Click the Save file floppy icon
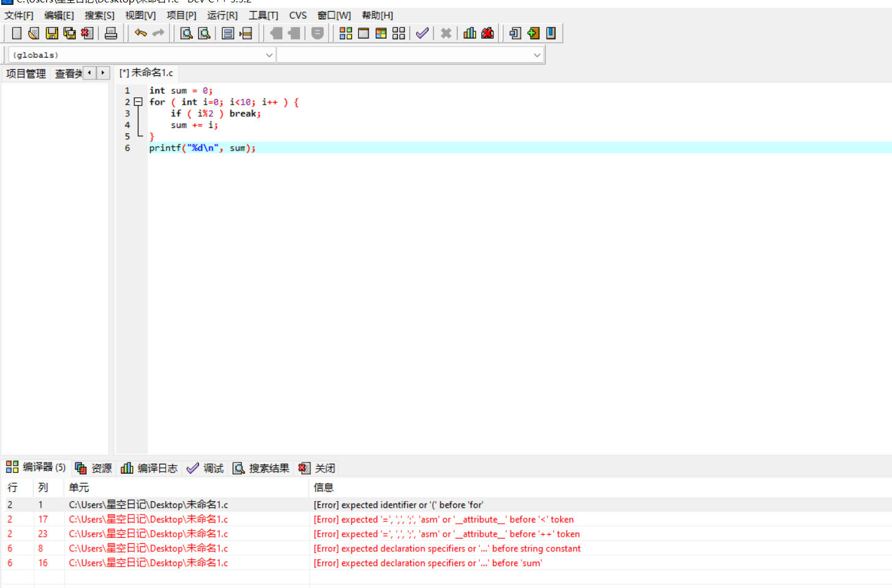 point(52,33)
